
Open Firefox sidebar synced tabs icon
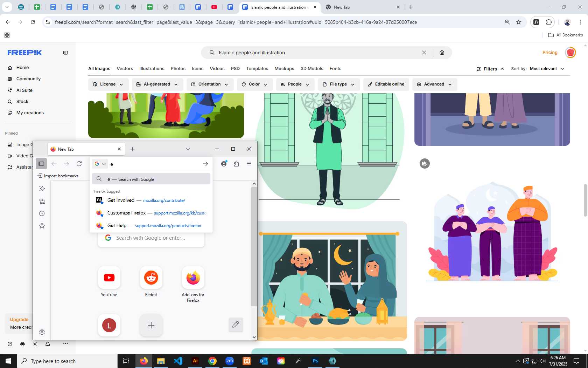click(42, 201)
